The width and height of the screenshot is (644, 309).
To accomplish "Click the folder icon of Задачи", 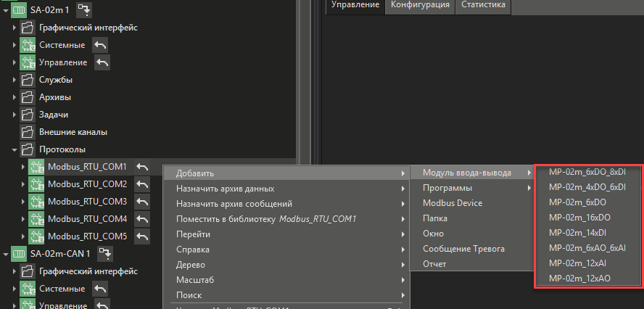I will click(x=27, y=115).
